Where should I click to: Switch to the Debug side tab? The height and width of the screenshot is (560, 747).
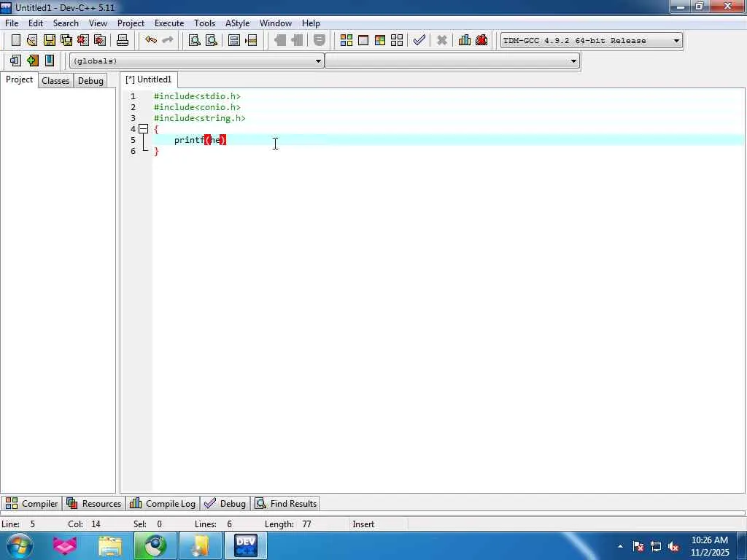click(x=90, y=81)
